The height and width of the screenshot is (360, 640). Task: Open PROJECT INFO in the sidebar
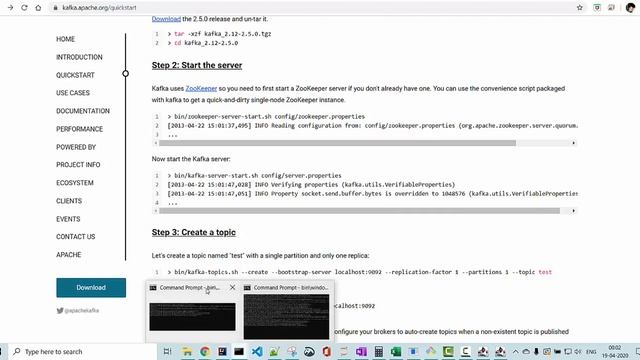pyautogui.click(x=78, y=165)
